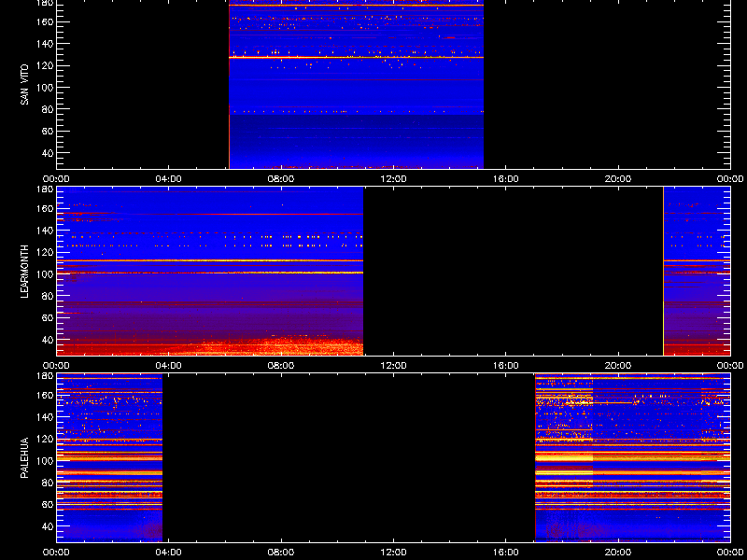This screenshot has height=560, width=747.
Task: Click 04:00 under the Learmonth panel
Action: [x=169, y=366]
